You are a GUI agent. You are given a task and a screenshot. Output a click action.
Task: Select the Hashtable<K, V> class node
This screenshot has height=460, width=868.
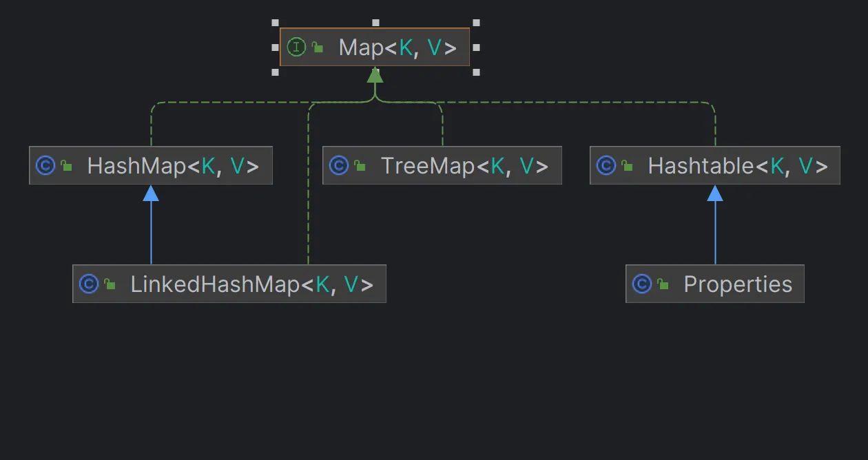pyautogui.click(x=715, y=165)
